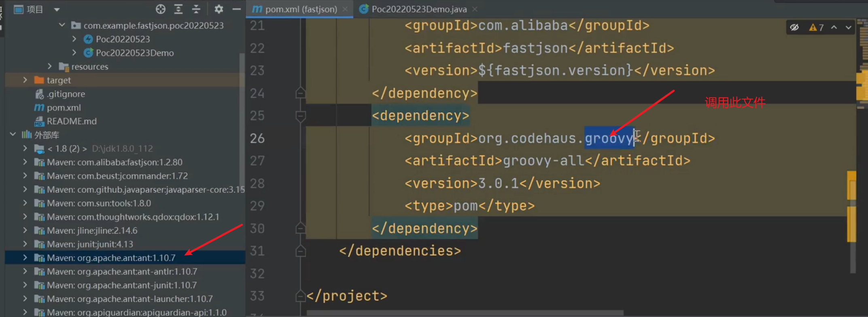This screenshot has height=317, width=868.
Task: Close the pom.xml (fastjson) tab
Action: (x=345, y=9)
